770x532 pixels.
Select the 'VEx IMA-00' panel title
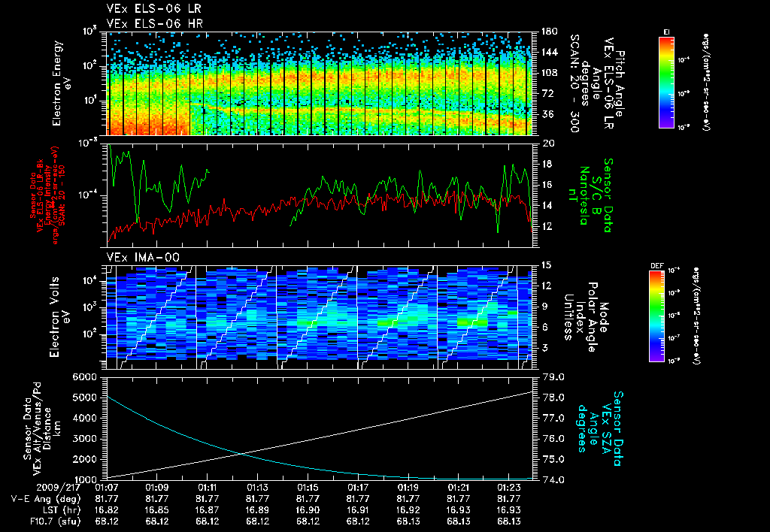(143, 258)
